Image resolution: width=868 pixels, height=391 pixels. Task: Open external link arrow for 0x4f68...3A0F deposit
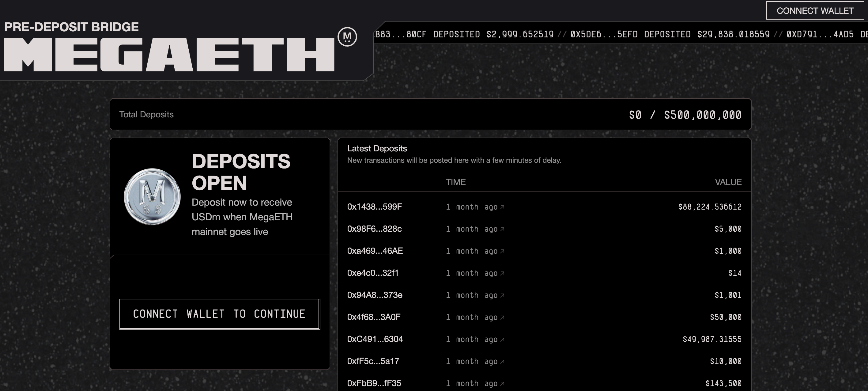[x=502, y=317]
